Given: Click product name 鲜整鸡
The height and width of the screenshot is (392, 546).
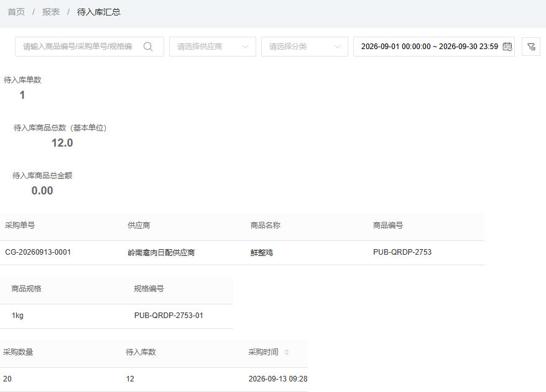Looking at the screenshot, I should [x=262, y=252].
